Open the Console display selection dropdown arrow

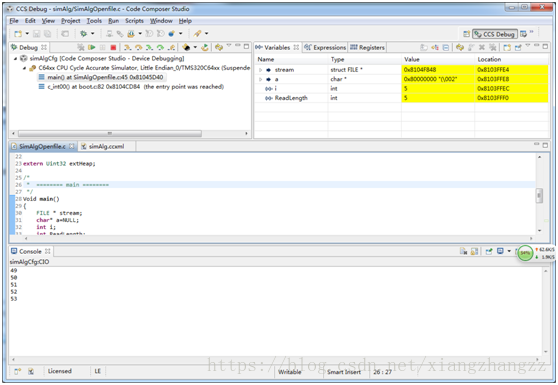pos(509,251)
